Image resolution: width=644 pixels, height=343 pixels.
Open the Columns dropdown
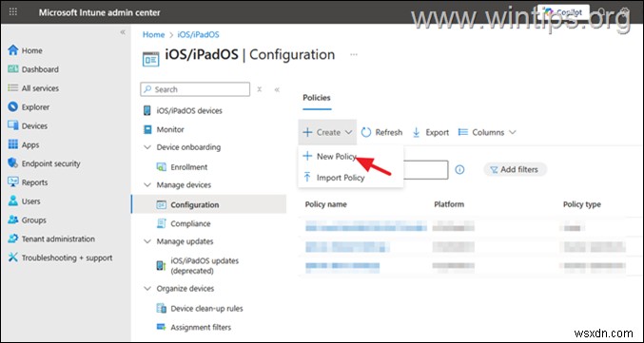point(487,132)
